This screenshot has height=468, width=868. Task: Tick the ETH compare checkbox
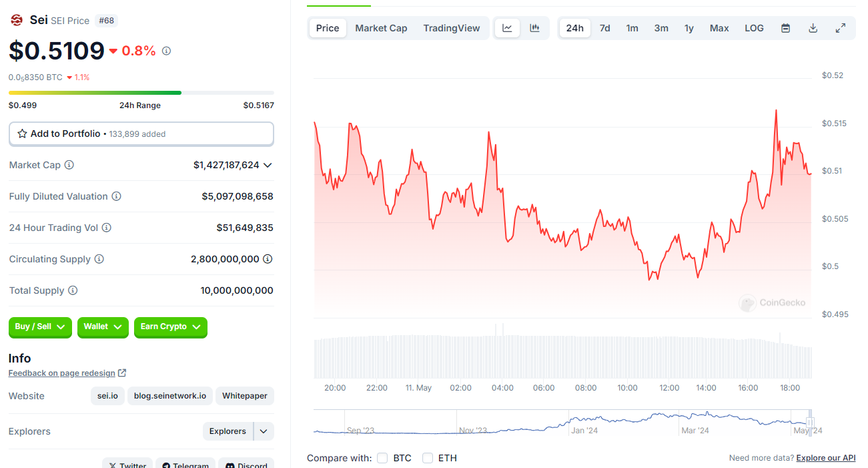428,458
